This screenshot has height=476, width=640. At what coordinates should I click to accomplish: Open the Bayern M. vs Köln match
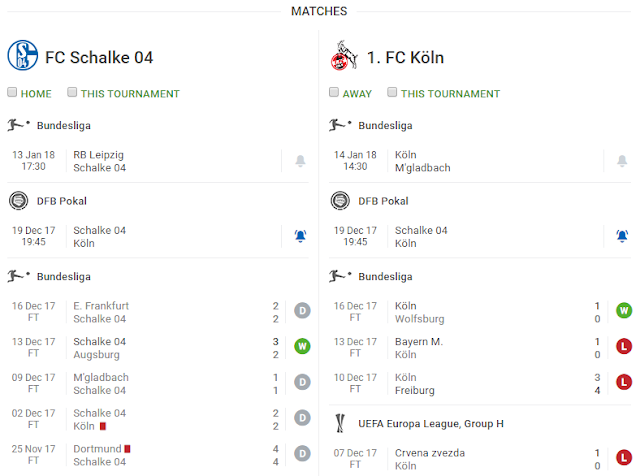tap(470, 347)
